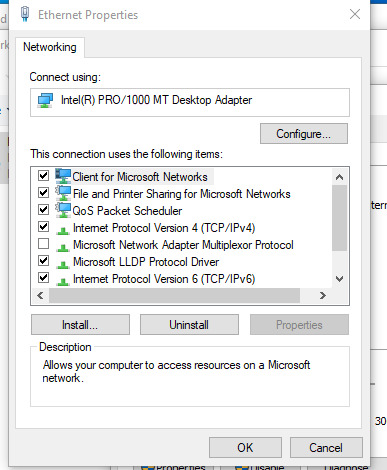Click the Uninstall button
The width and height of the screenshot is (387, 470).
[189, 325]
